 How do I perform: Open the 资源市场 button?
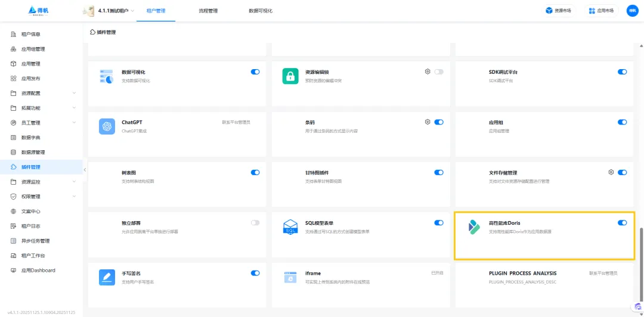[x=558, y=11]
